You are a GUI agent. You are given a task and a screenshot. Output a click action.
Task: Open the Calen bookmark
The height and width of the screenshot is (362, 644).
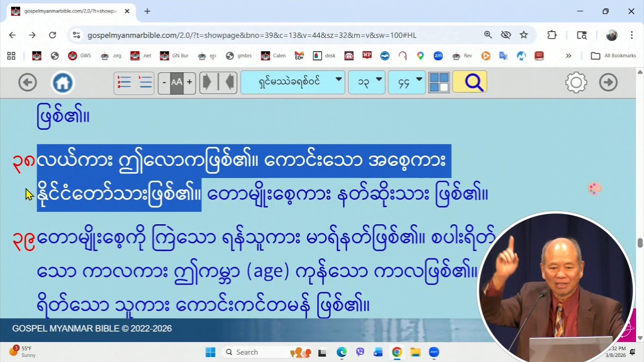click(x=273, y=56)
